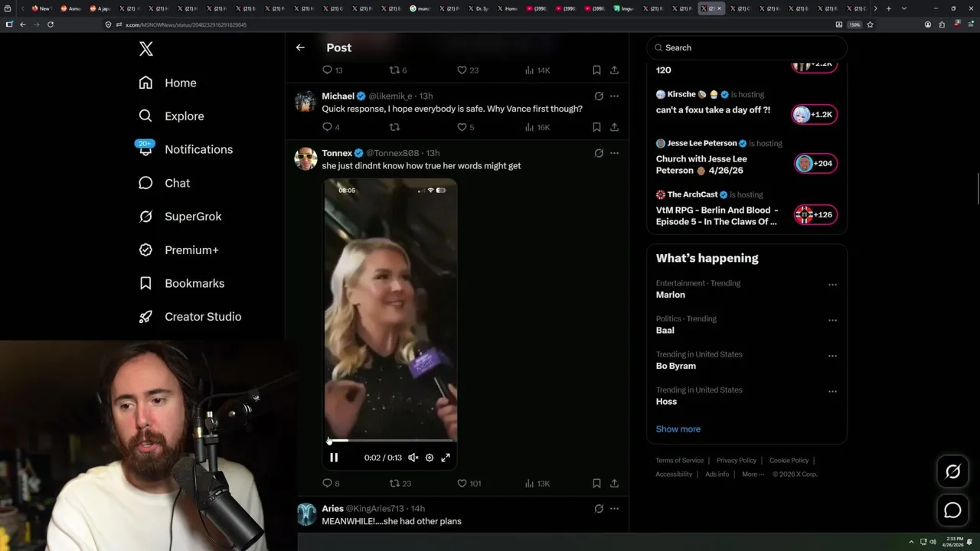Expand the More footer menu
The image size is (980, 551).
[753, 474]
